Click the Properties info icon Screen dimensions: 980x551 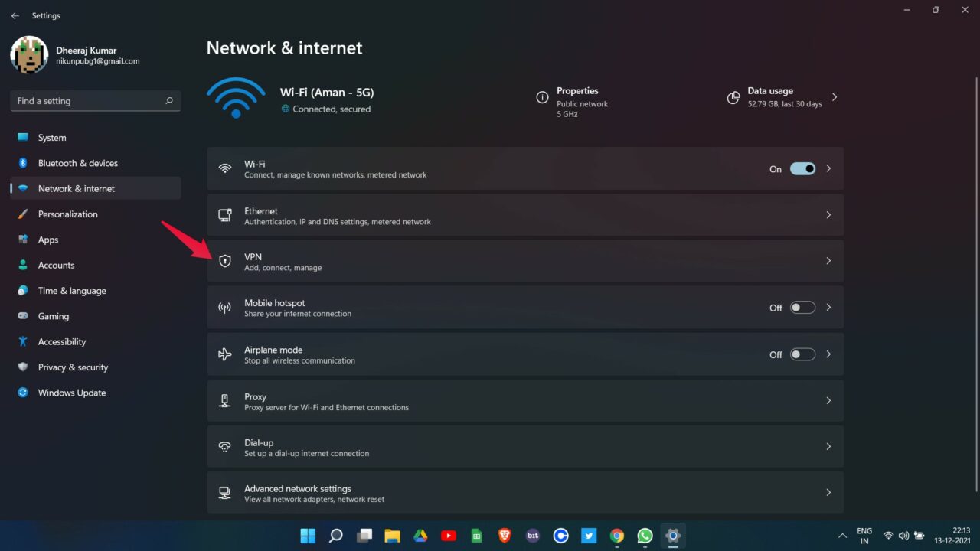click(542, 97)
